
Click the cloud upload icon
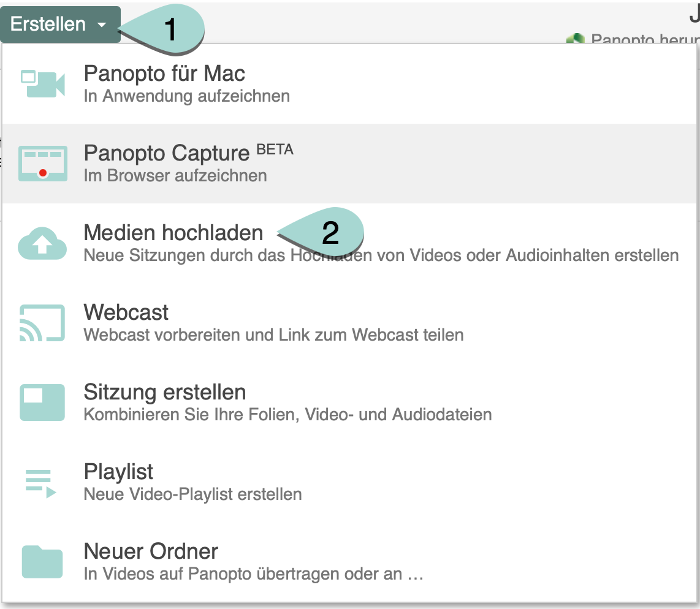42,243
